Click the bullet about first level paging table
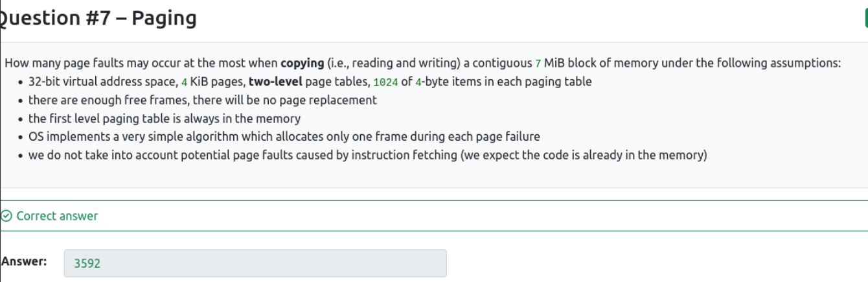Viewport: 868px width, 282px height. [x=165, y=119]
